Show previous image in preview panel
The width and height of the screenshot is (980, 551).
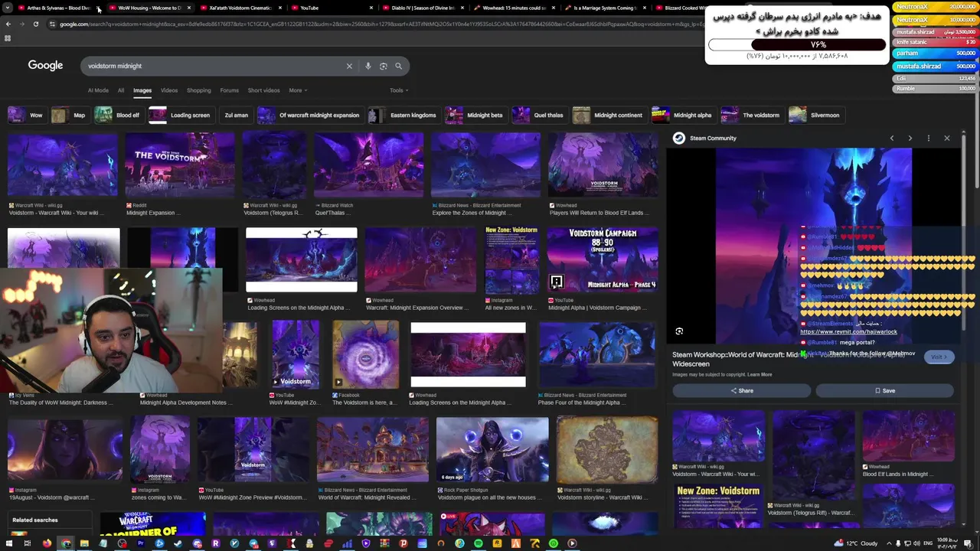892,138
